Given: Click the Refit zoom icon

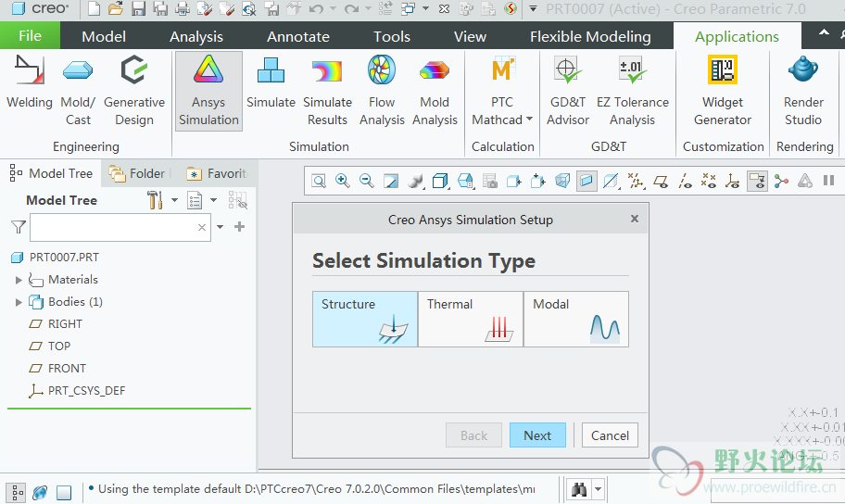Looking at the screenshot, I should coord(319,181).
